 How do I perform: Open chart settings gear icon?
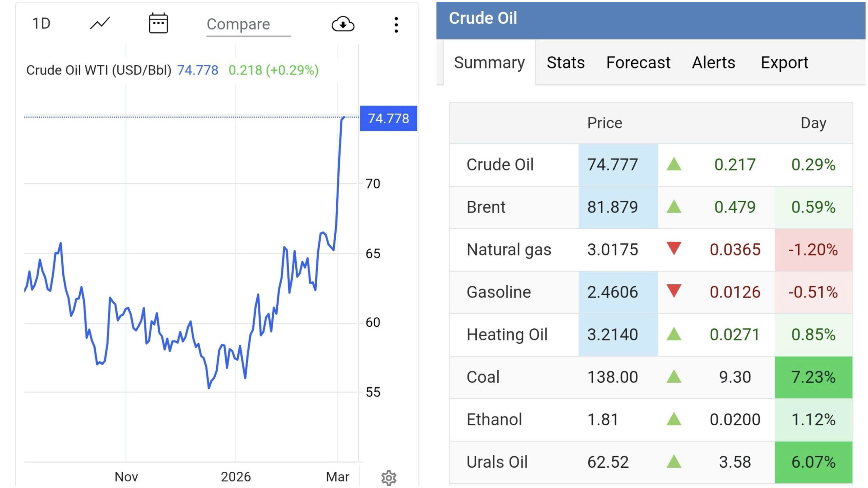click(389, 478)
